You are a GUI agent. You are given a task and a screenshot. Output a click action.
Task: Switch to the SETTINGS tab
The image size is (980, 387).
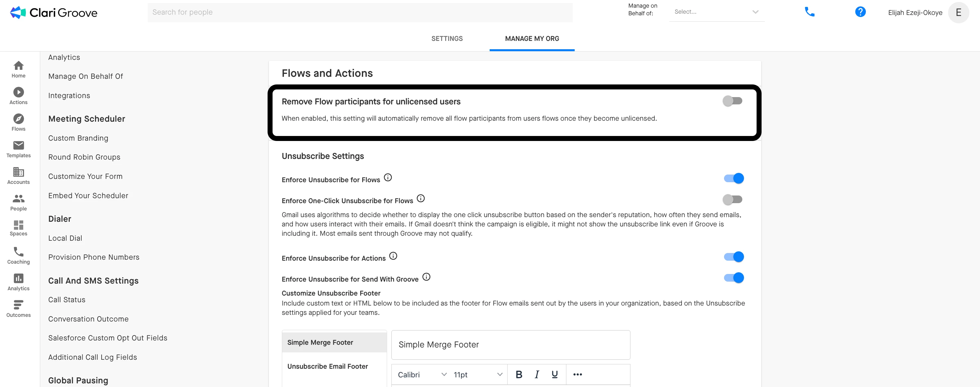click(447, 39)
